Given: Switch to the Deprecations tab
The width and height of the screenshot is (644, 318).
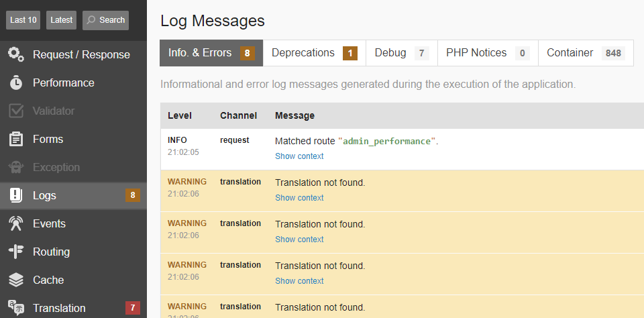Looking at the screenshot, I should [314, 53].
